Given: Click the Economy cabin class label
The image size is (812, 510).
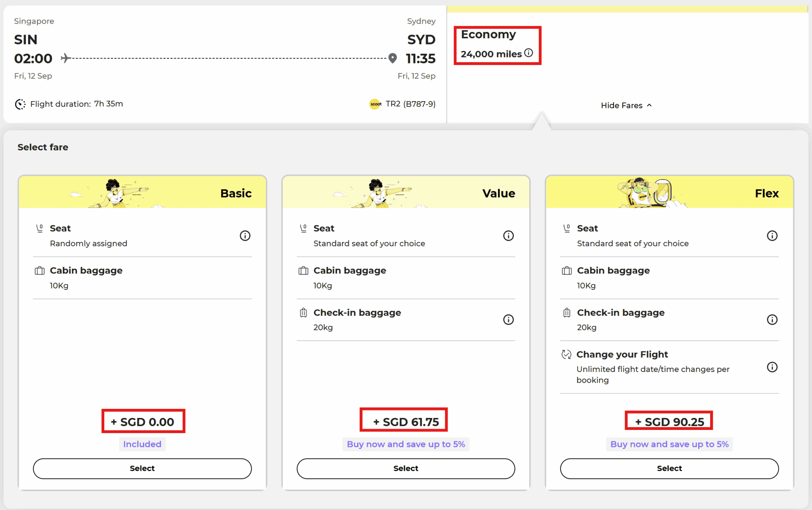Looking at the screenshot, I should 488,35.
